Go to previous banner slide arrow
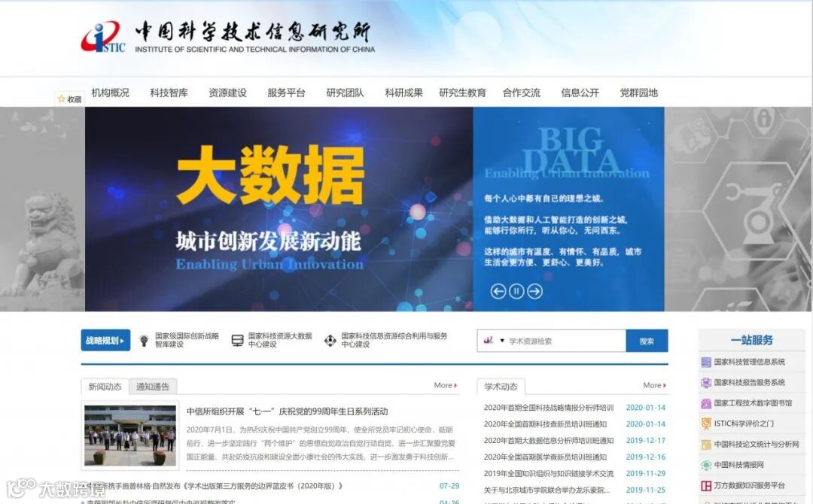 click(498, 291)
